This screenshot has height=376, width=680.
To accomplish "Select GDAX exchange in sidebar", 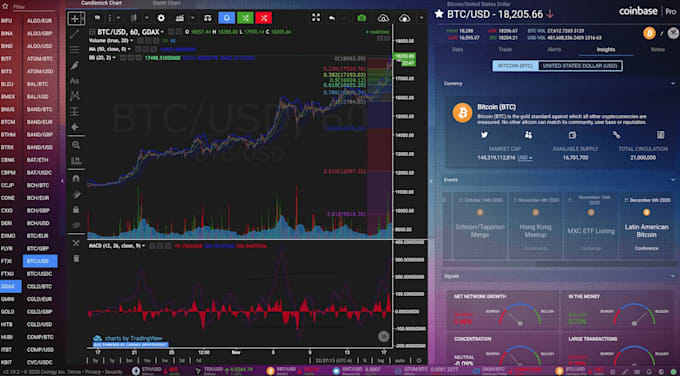I will click(10, 286).
